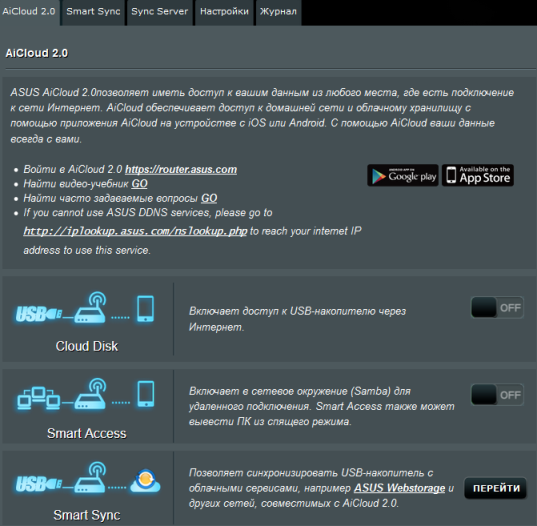The image size is (537, 526).
Task: Click the Google Play badge
Action: [x=403, y=175]
